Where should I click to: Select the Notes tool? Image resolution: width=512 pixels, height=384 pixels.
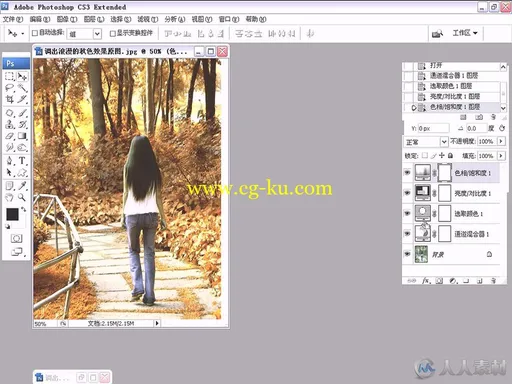tap(10, 186)
